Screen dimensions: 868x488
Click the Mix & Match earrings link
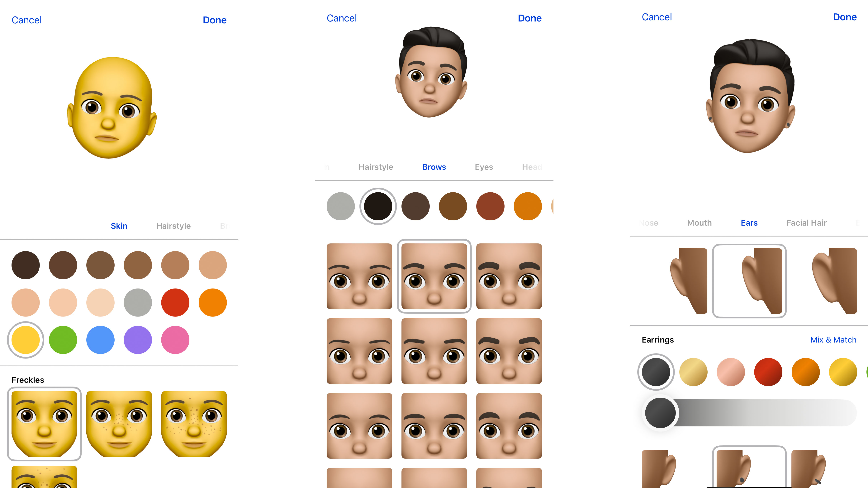click(833, 340)
